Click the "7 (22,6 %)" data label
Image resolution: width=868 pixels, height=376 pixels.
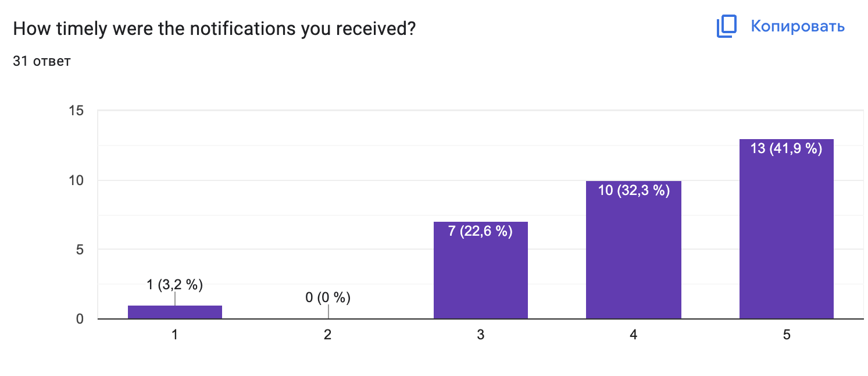click(x=481, y=232)
